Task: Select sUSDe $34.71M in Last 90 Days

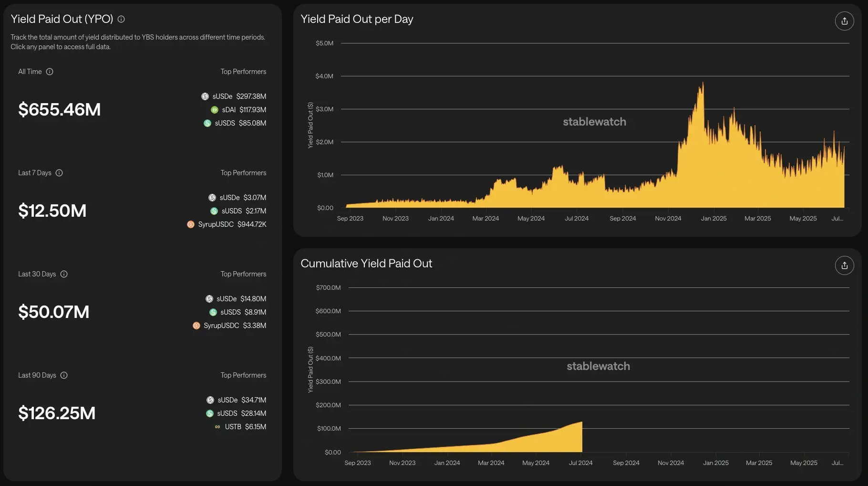Action: [x=237, y=400]
